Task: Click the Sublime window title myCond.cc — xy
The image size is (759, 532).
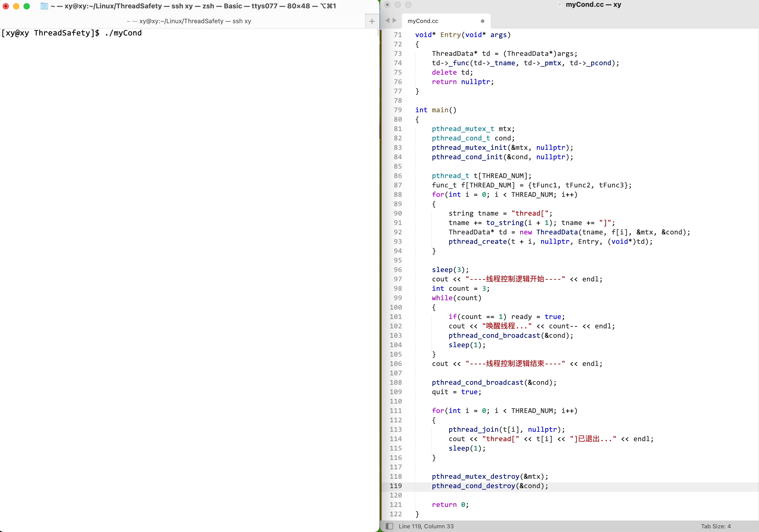Action: [x=593, y=5]
